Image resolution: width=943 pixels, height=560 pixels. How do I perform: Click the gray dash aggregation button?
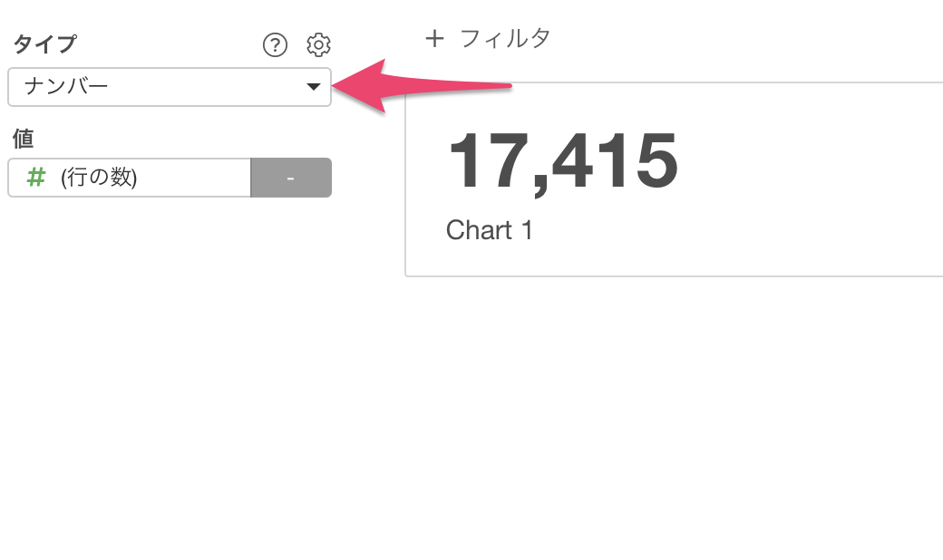click(x=291, y=178)
